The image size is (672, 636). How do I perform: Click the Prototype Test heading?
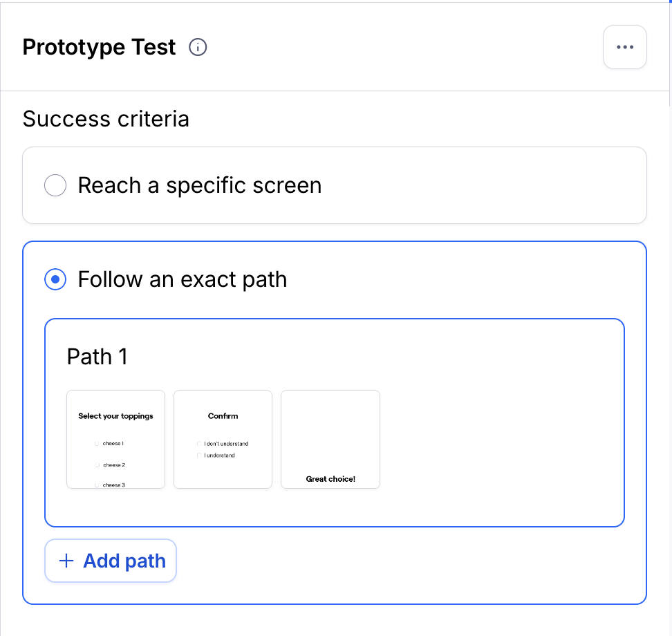(x=99, y=47)
